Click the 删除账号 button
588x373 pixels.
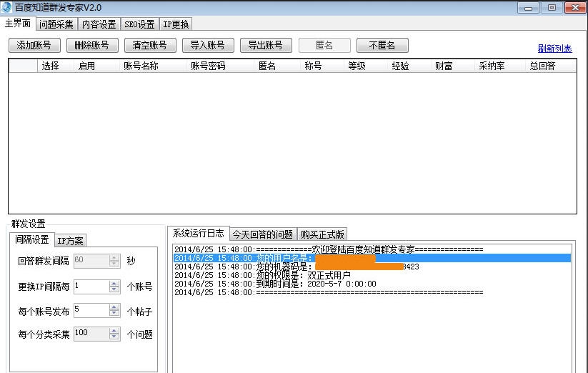pyautogui.click(x=92, y=45)
